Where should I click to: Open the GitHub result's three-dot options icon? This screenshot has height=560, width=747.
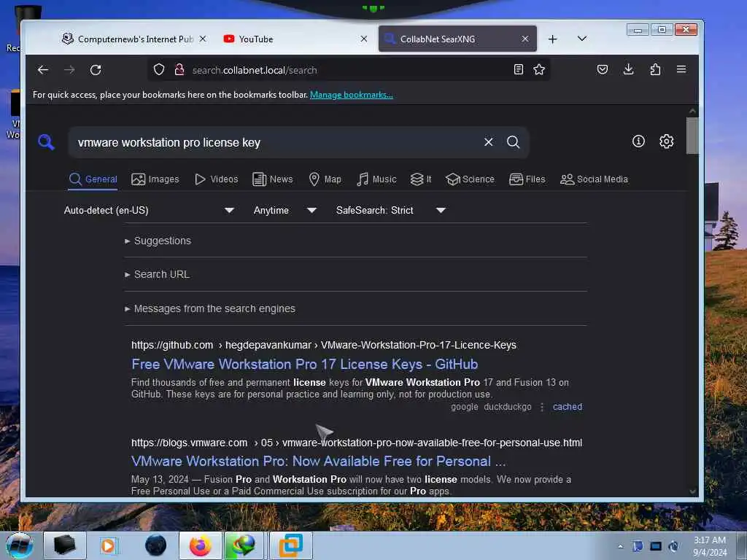tap(542, 407)
